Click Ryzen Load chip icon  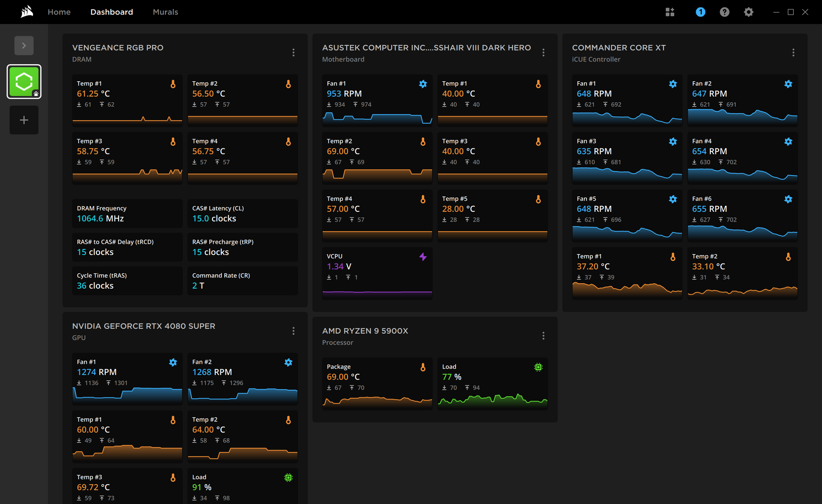pyautogui.click(x=538, y=367)
